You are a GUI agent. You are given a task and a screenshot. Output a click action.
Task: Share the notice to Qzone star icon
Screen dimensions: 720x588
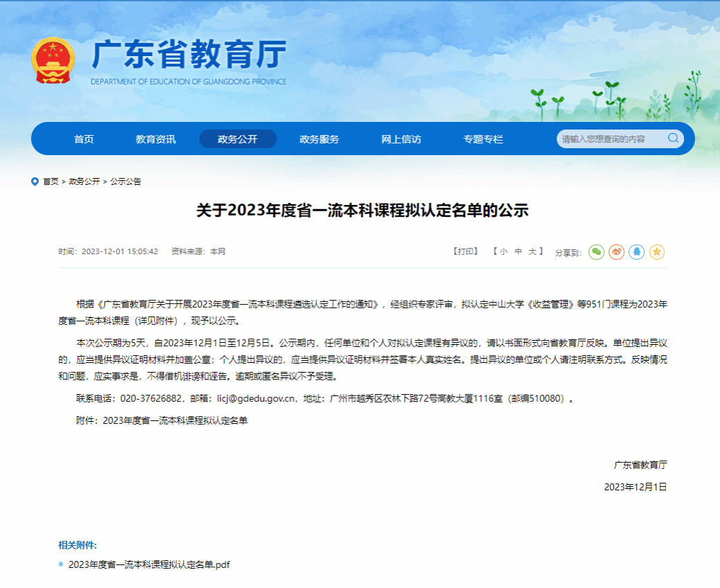coord(657,252)
